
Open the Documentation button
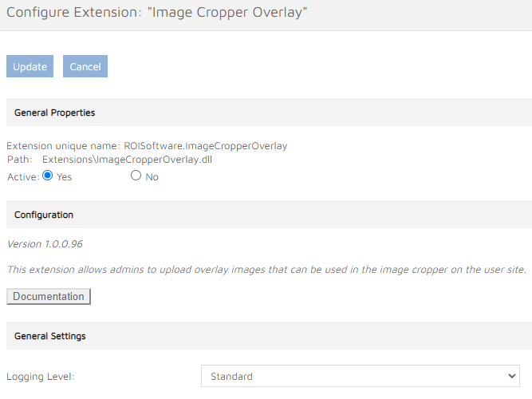pyautogui.click(x=49, y=296)
